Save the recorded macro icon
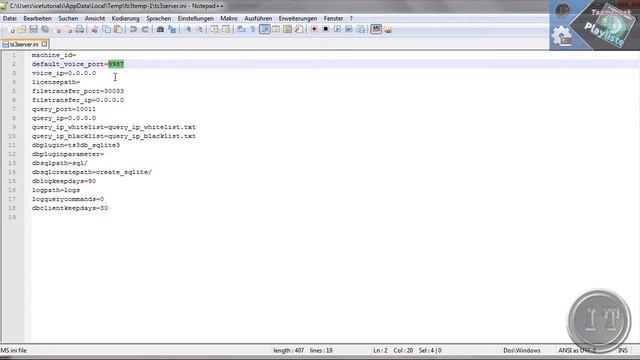This screenshot has height=360, width=640. pyautogui.click(x=360, y=29)
